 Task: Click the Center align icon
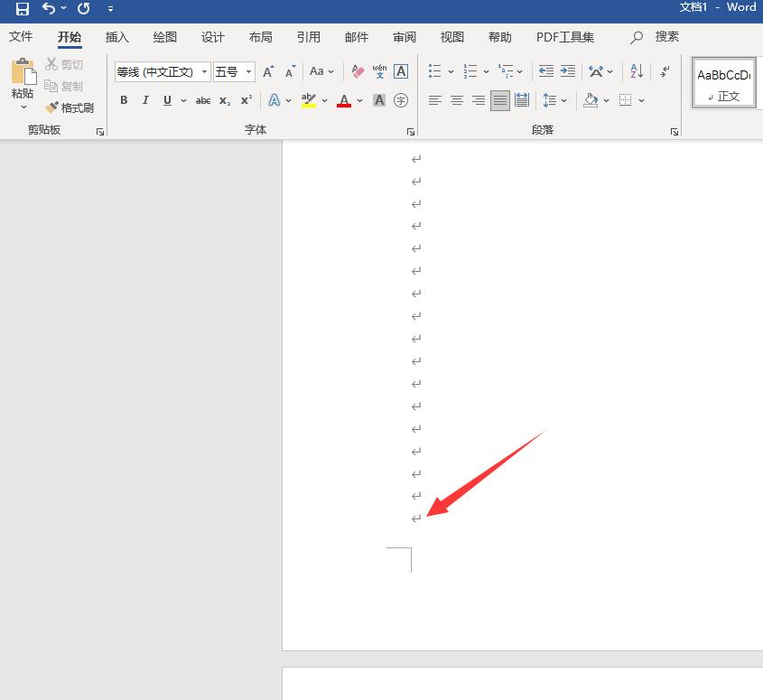(x=457, y=100)
